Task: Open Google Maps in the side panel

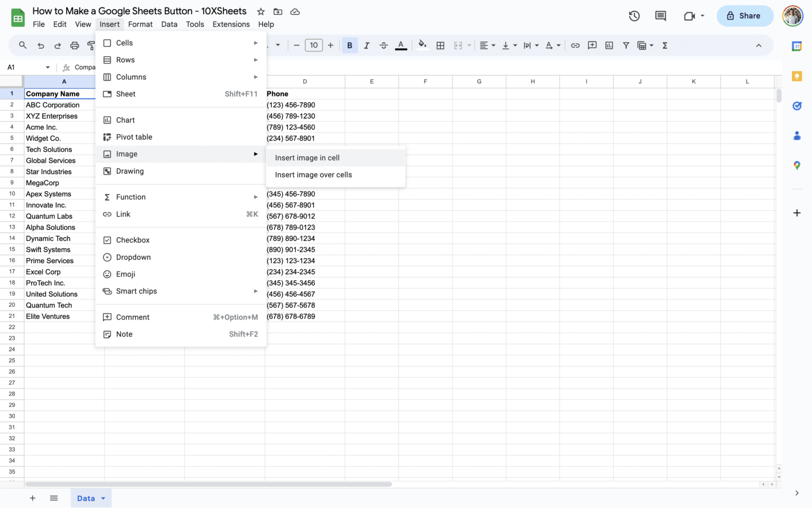Action: click(797, 165)
